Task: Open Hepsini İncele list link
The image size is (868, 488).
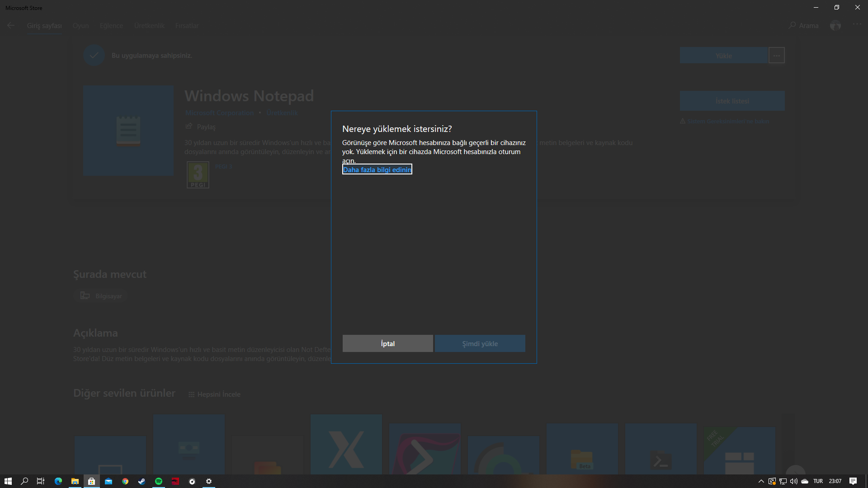Action: pos(215,394)
